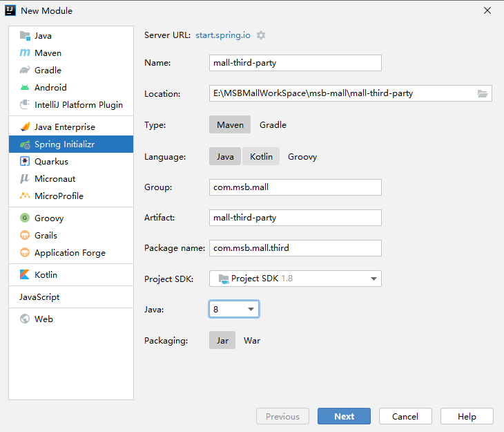Click the Java Enterprise icon
Screen dimensions: 504x432
pos(25,126)
